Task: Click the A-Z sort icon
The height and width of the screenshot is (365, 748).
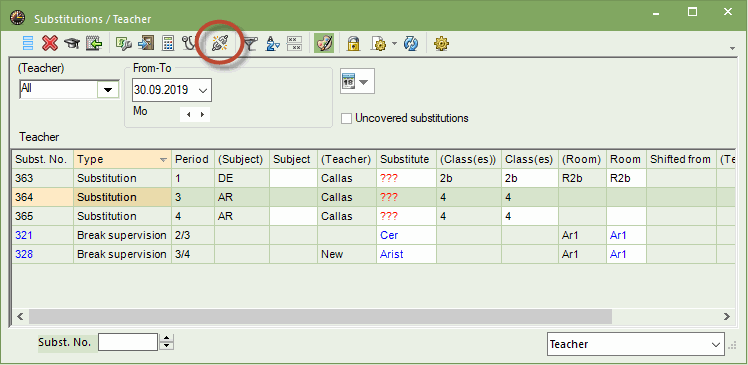Action: pos(272,43)
